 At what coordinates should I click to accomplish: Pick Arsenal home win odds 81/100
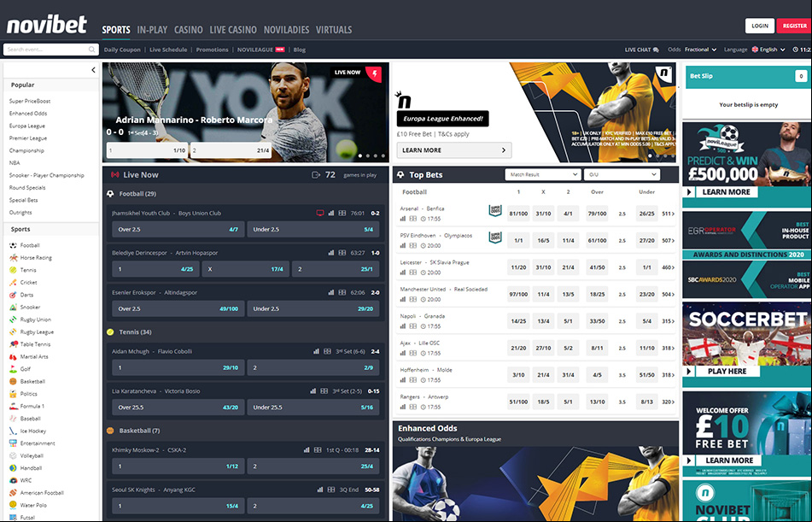518,214
